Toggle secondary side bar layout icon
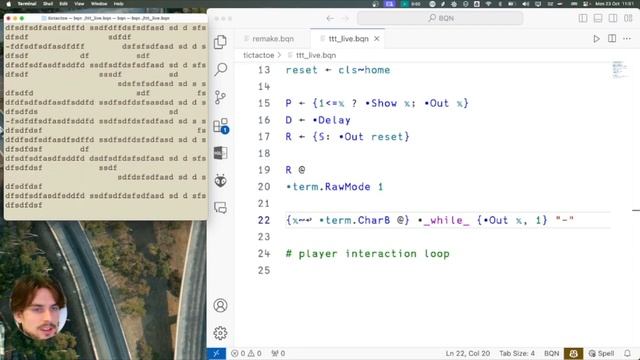640x360 pixels. click(x=613, y=18)
